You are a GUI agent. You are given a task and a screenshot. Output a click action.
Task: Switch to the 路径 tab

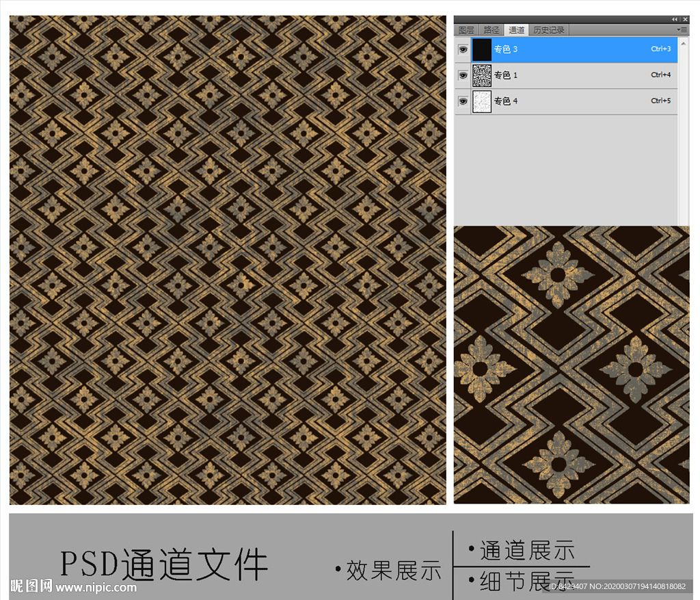(x=491, y=30)
